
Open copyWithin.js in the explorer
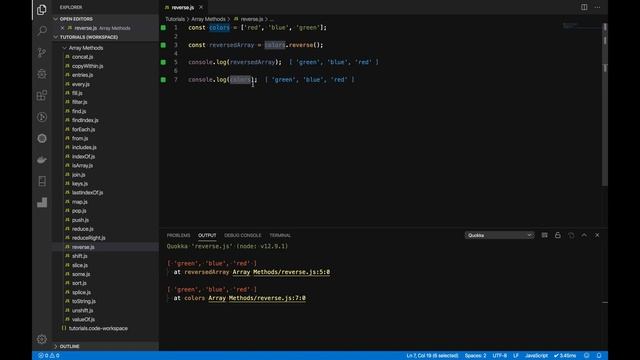(87, 66)
